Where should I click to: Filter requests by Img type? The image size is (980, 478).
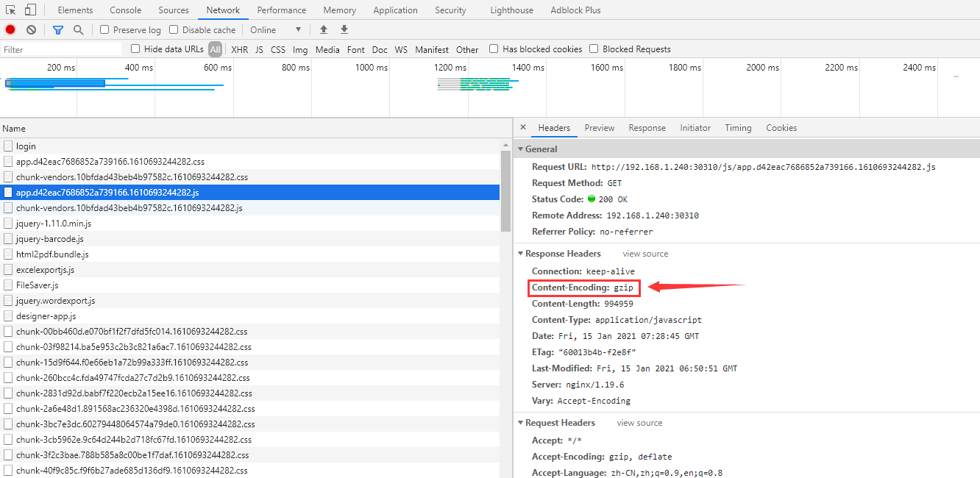300,49
